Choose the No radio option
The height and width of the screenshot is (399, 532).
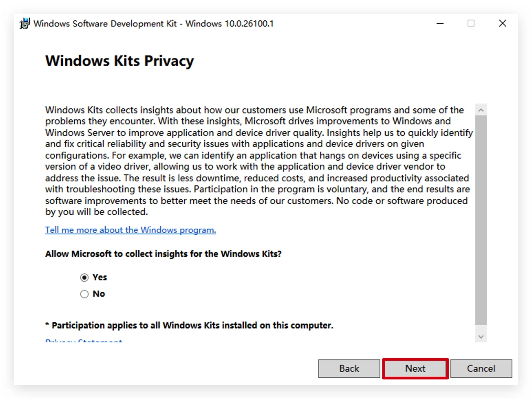tap(84, 294)
